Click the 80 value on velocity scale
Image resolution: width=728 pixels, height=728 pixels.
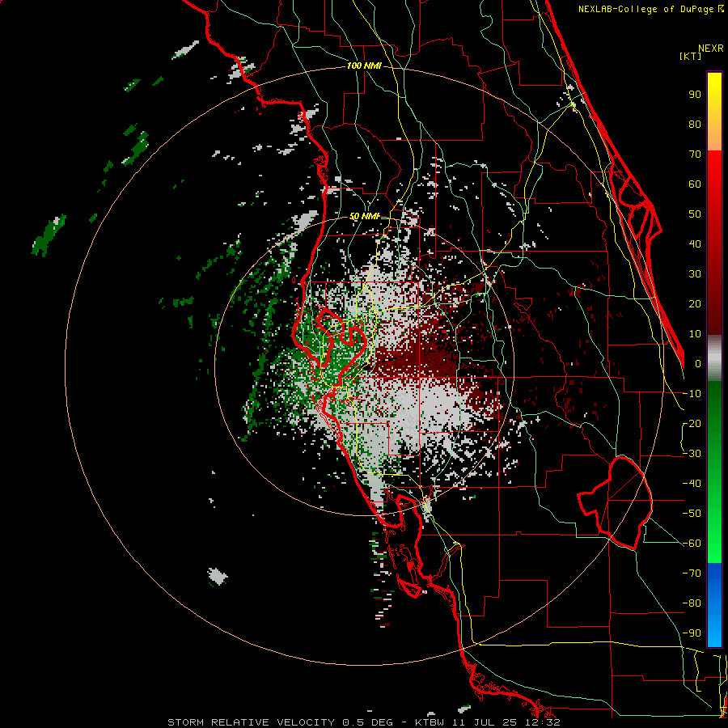pos(695,124)
